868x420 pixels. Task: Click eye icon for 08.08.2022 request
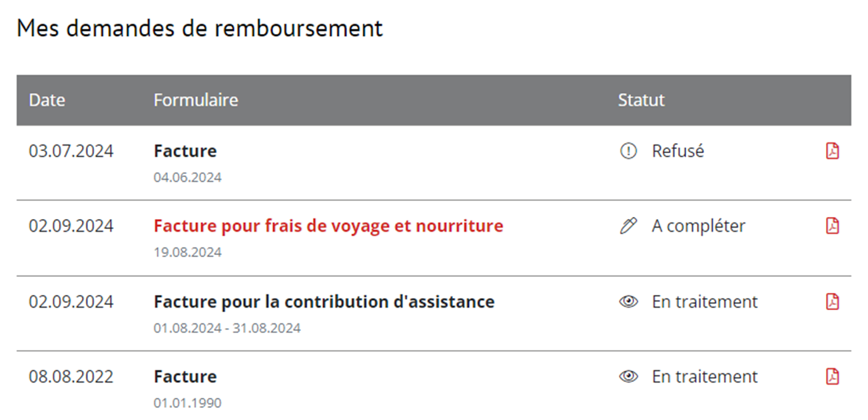click(628, 377)
